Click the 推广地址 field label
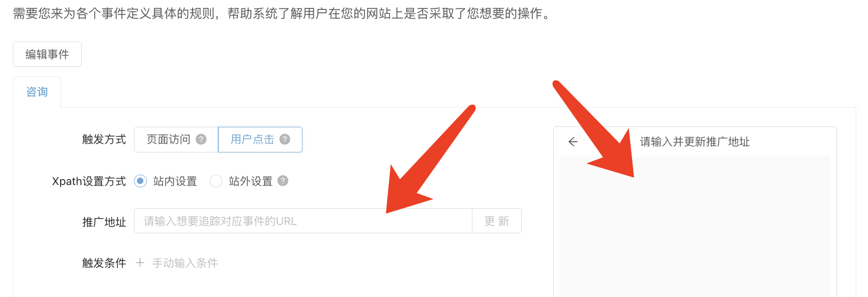 [x=104, y=222]
